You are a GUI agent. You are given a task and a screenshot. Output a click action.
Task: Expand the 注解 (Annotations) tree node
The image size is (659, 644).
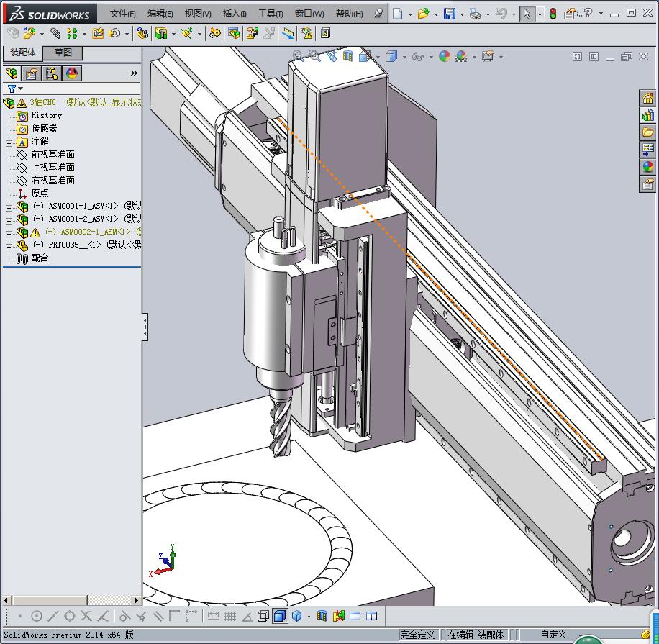(x=9, y=142)
